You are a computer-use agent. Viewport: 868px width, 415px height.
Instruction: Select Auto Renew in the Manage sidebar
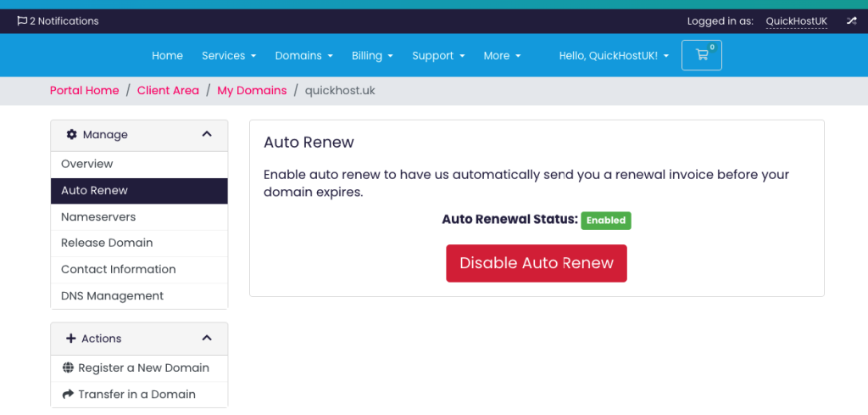click(139, 191)
